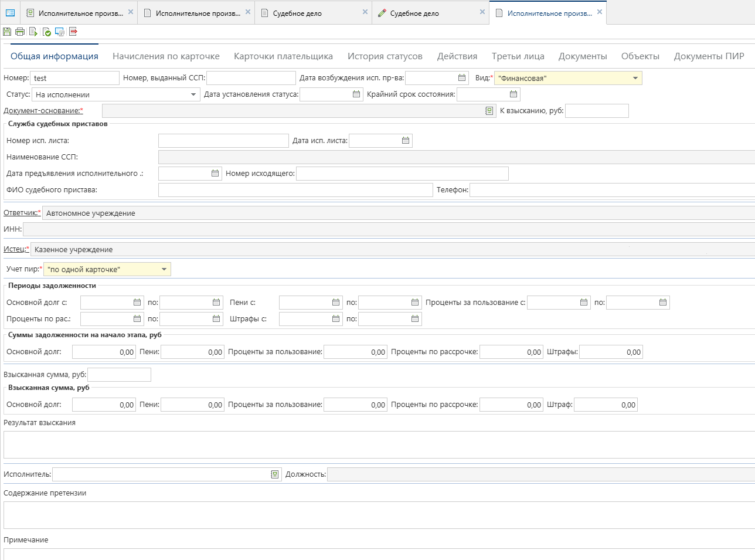The image size is (755, 560).
Task: Open calendar for Пени с date
Action: coord(336,303)
